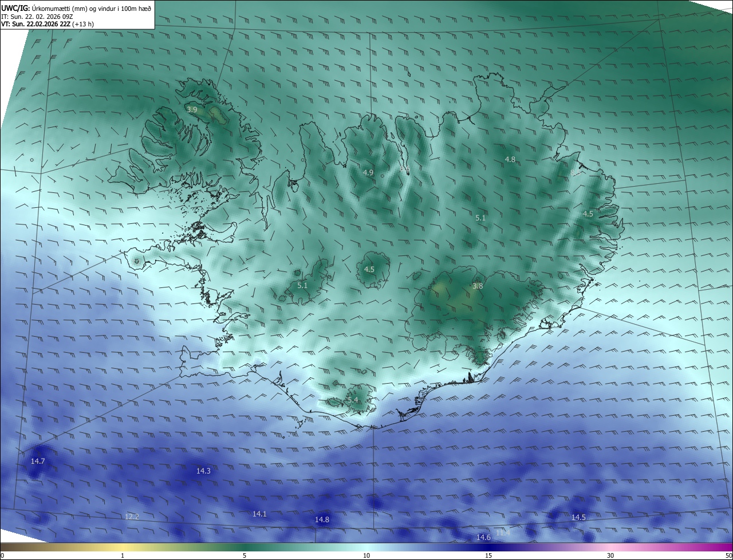Pick the dark navy color above the 15 tick
Image resolution: width=733 pixels, height=560 pixels.
[x=488, y=547]
